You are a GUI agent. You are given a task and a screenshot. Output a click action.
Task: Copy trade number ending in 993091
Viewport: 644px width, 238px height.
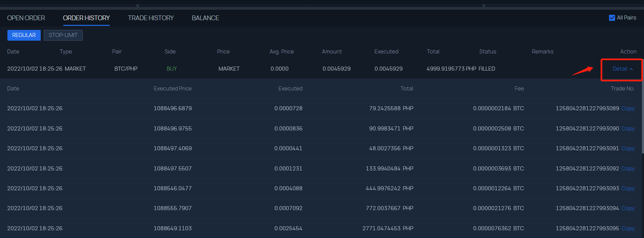[x=628, y=148]
